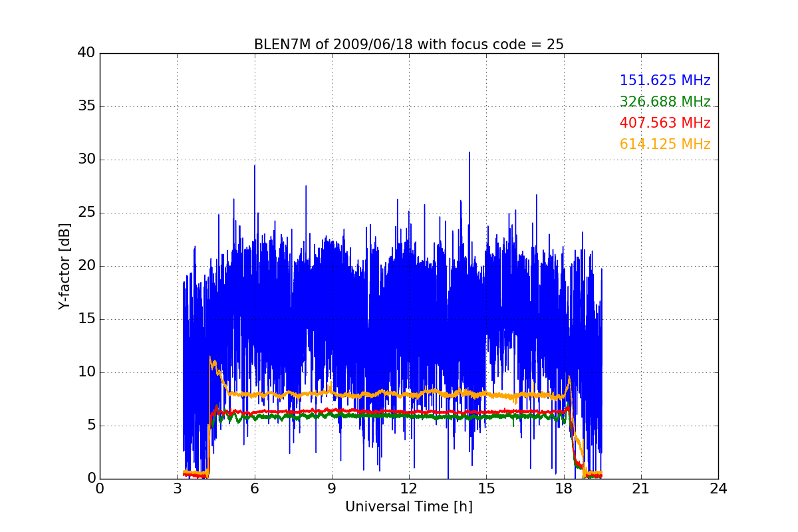This screenshot has width=798, height=532.
Task: Click the x-axis tick label 18
Action: pos(563,489)
